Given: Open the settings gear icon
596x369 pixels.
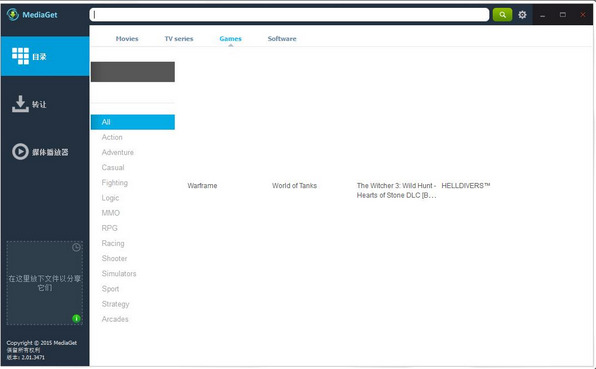Looking at the screenshot, I should (522, 15).
